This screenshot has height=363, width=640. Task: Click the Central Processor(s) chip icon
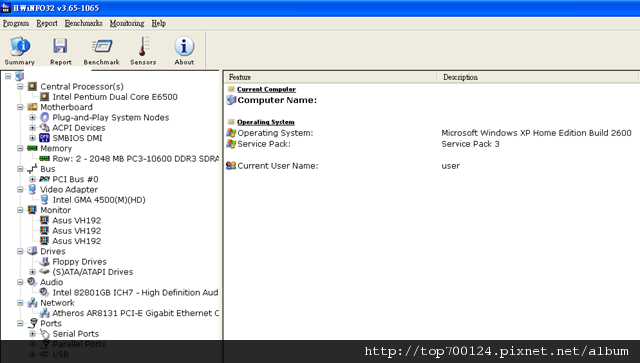[x=32, y=87]
